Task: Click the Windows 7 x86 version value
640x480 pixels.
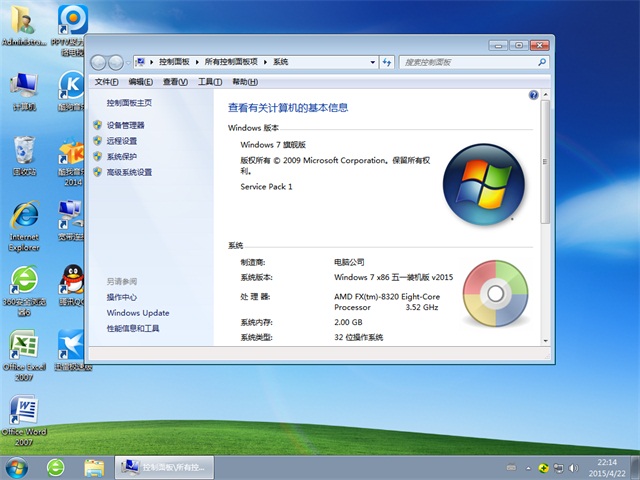Action: click(x=393, y=277)
